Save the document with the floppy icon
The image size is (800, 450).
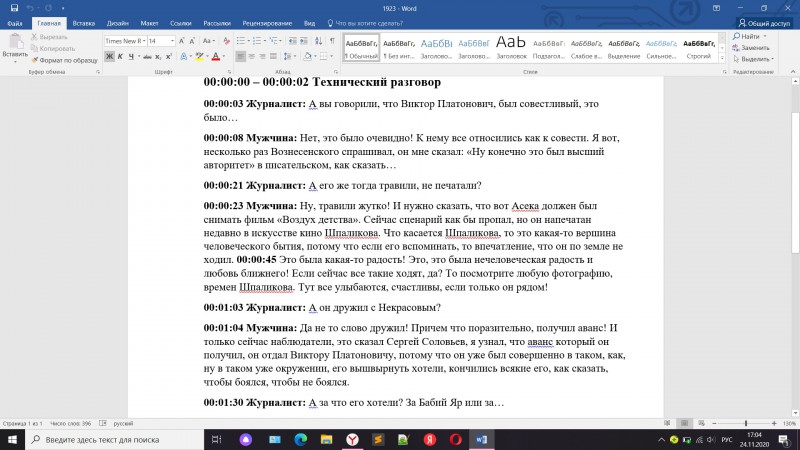click(14, 8)
